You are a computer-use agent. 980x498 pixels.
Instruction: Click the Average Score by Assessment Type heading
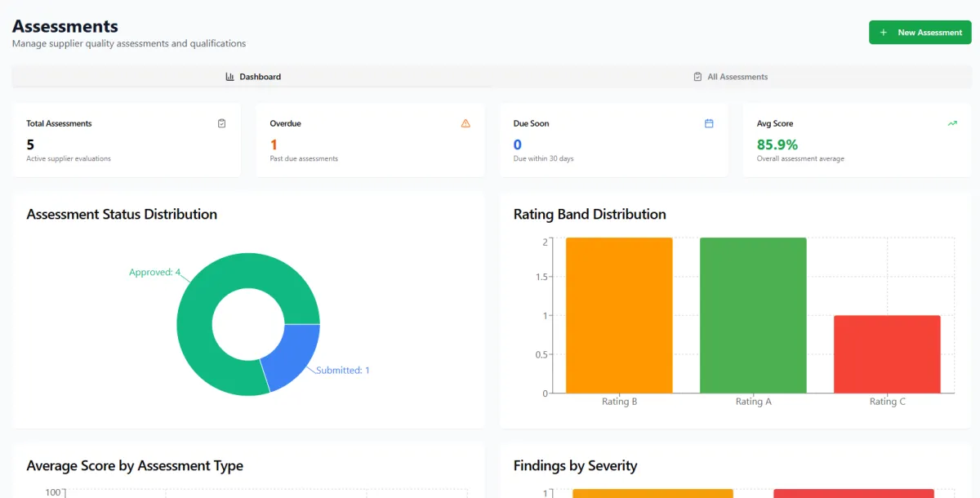tap(135, 466)
